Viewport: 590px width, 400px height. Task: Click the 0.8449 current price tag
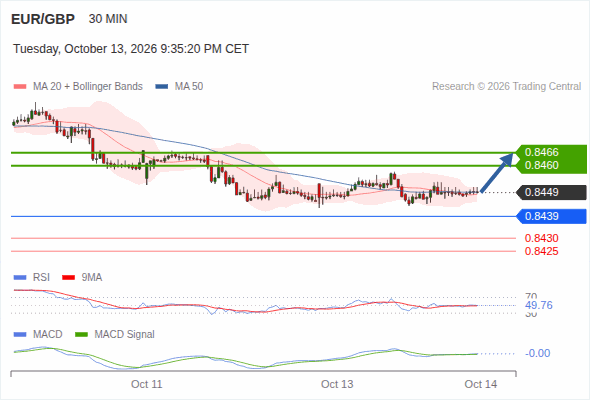(x=551, y=192)
